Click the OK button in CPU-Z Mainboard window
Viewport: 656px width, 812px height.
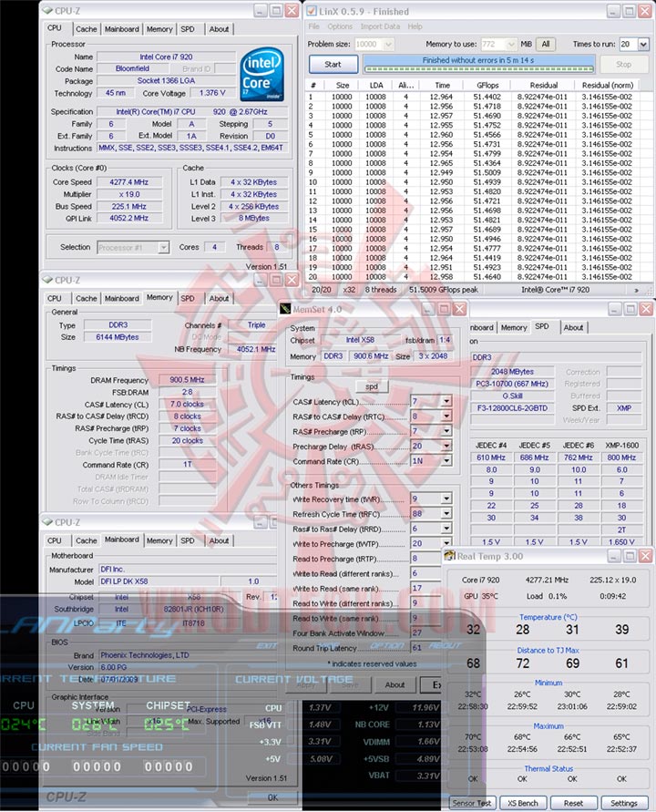click(272, 797)
